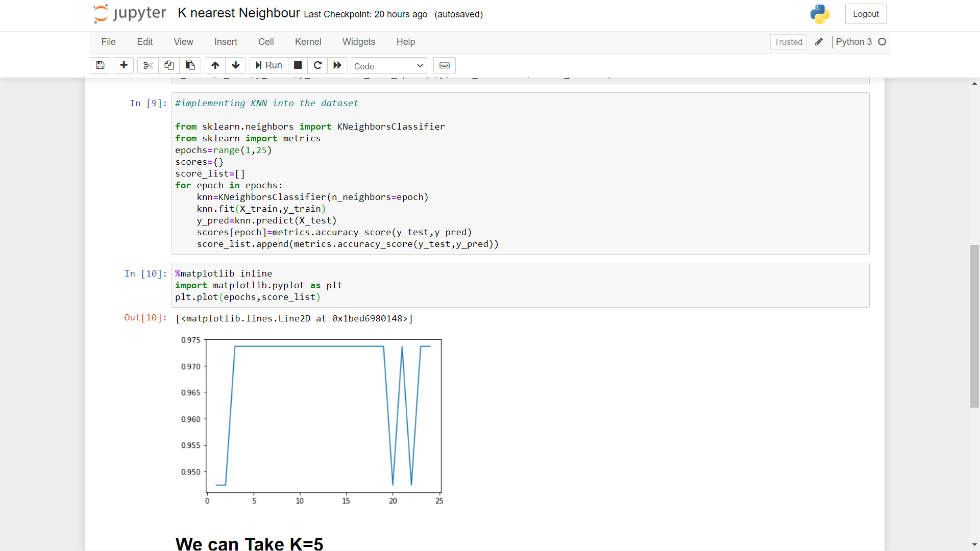Paste cells below icon
This screenshot has height=551, width=980.
click(x=190, y=65)
